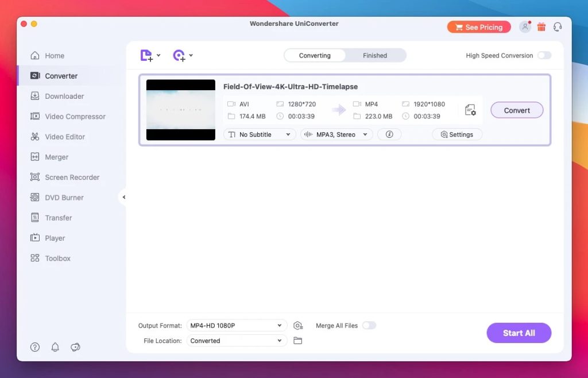Click the gift box icon near account
Image resolution: width=588 pixels, height=378 pixels.
pos(541,26)
